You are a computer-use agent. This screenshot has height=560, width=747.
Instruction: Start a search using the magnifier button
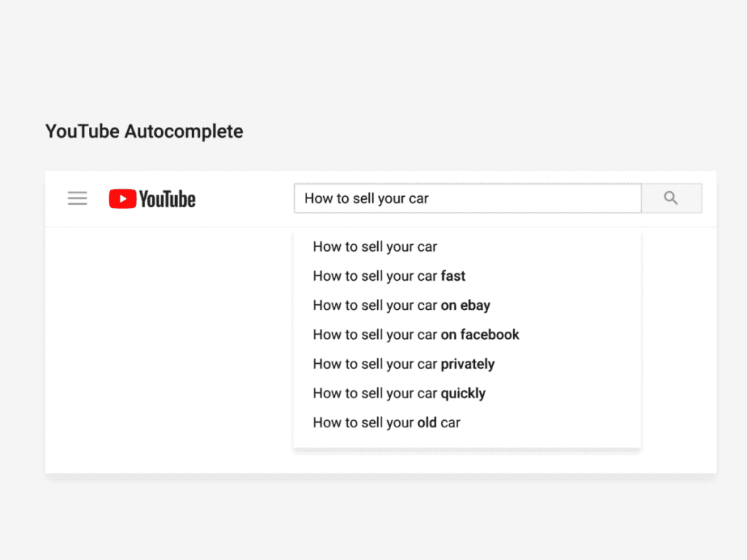[671, 198]
